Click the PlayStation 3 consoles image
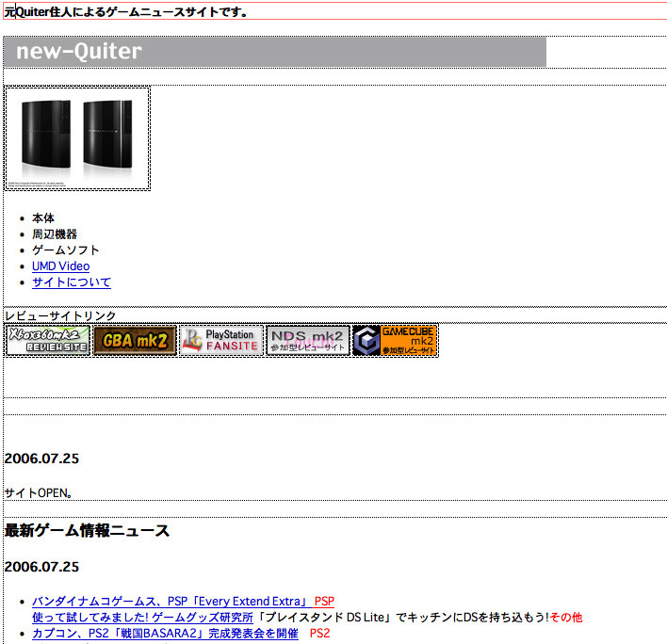Screen dimensions: 667x644 [77, 138]
